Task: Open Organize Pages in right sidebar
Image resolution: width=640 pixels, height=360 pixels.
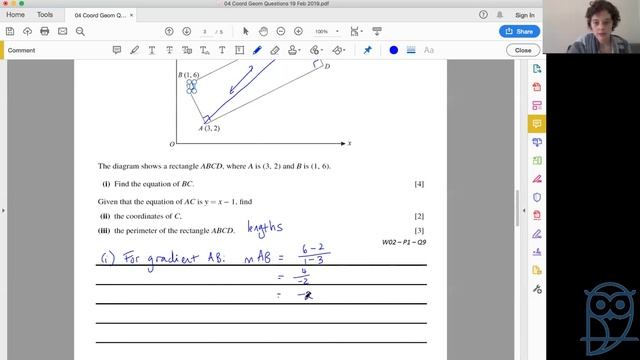Action: coord(537,160)
